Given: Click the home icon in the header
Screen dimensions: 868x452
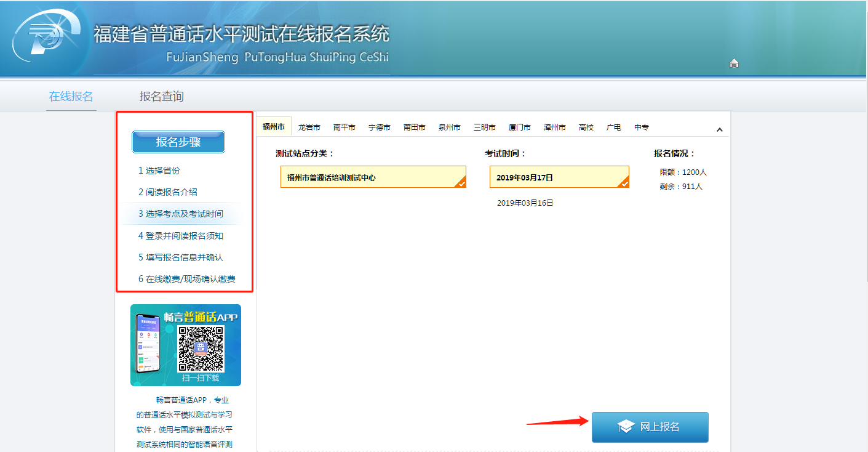Looking at the screenshot, I should (734, 63).
